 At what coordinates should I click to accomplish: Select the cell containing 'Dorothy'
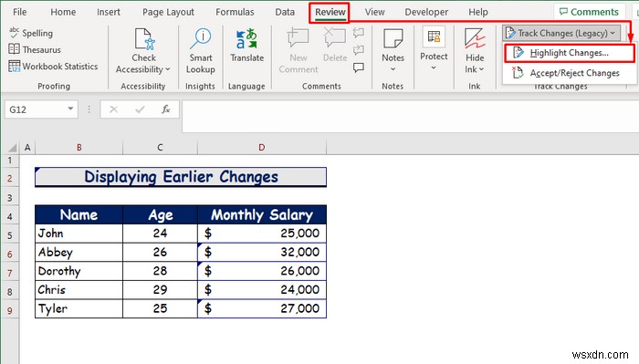(79, 271)
